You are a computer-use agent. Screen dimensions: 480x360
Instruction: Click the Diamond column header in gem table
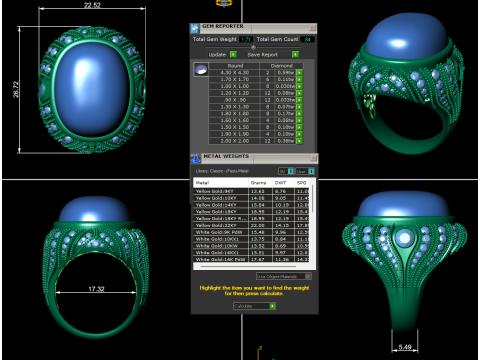tap(282, 66)
